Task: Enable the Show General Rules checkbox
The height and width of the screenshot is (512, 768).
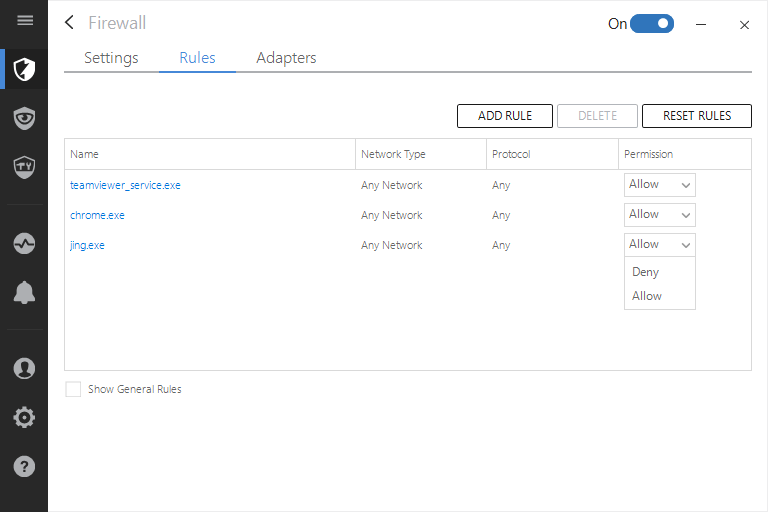Action: tap(73, 389)
